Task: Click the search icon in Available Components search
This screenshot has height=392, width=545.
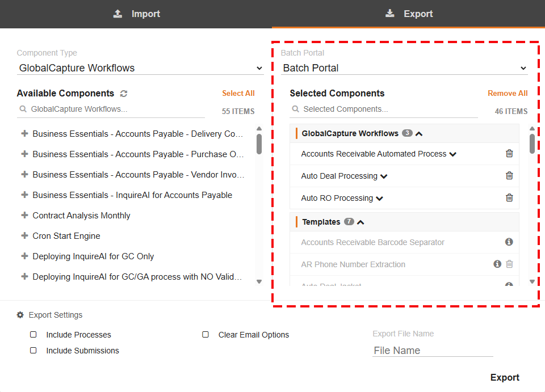Action: coord(23,109)
